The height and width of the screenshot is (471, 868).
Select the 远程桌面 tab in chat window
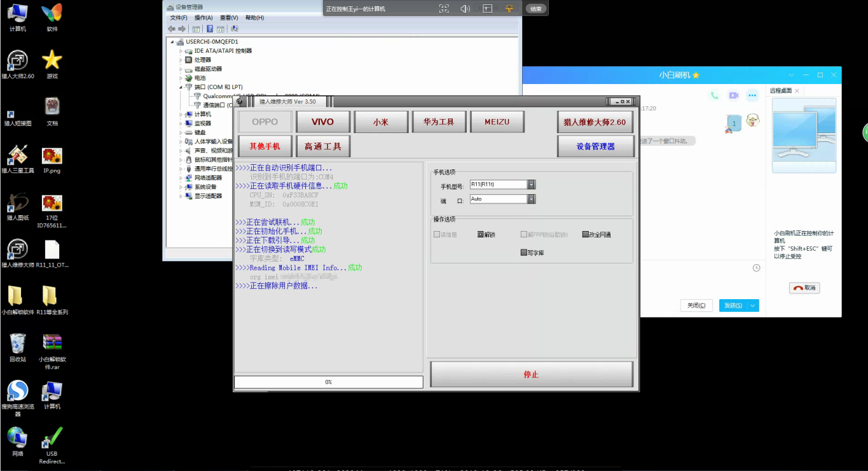coord(781,91)
